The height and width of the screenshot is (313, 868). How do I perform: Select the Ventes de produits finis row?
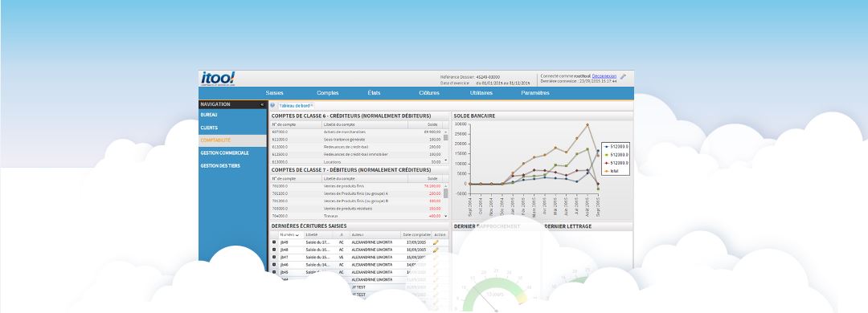coord(357,186)
